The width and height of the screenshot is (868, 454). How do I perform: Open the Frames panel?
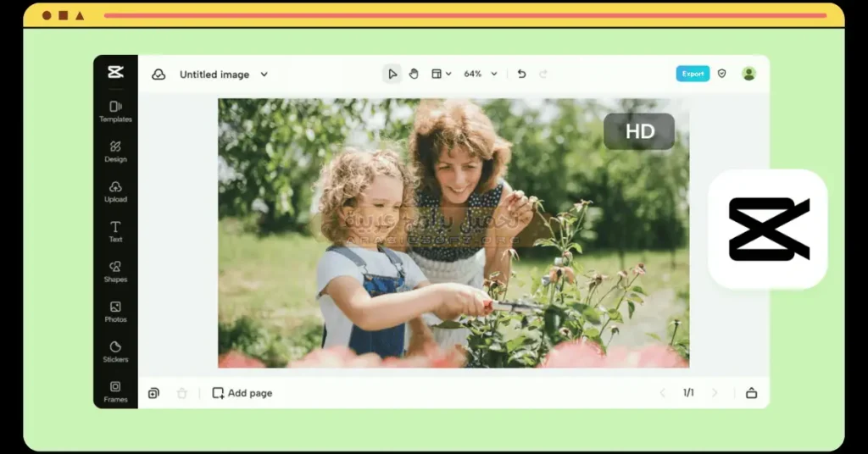pos(115,392)
